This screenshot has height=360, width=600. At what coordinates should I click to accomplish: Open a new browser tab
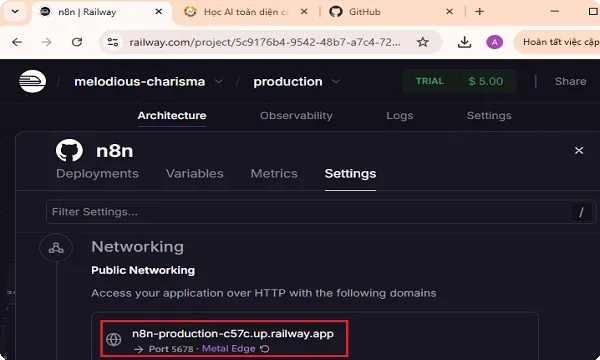pos(479,12)
